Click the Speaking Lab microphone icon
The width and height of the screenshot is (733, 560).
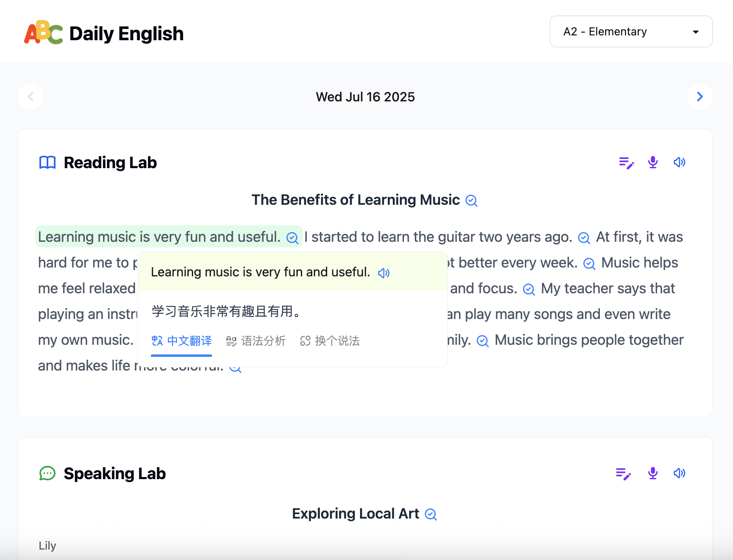click(x=653, y=473)
